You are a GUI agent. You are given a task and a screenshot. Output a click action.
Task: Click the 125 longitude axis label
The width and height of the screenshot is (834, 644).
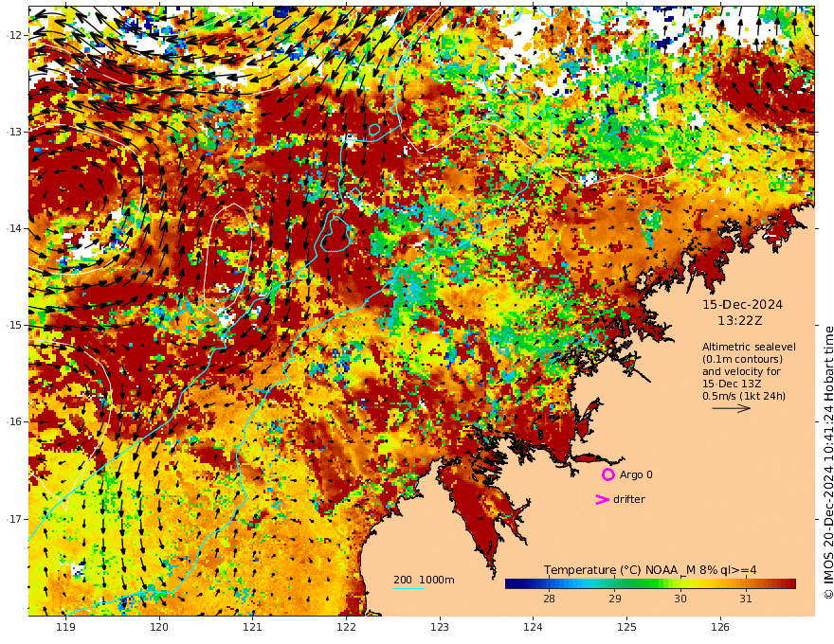click(x=627, y=627)
